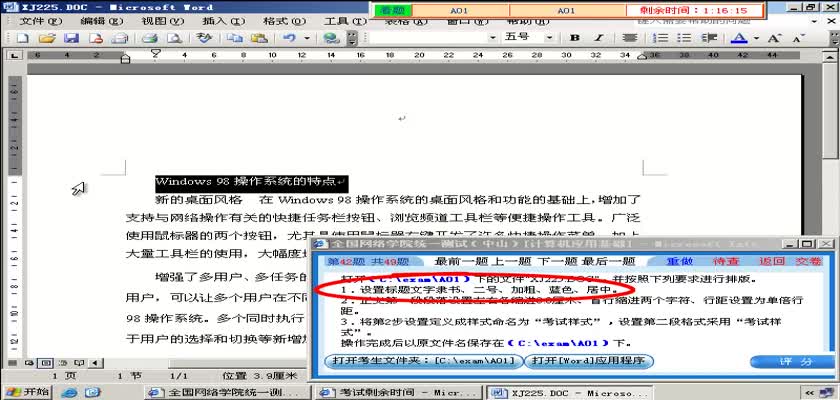This screenshot has width=840, height=400.
Task: Click into the Word document title line
Action: [245, 182]
